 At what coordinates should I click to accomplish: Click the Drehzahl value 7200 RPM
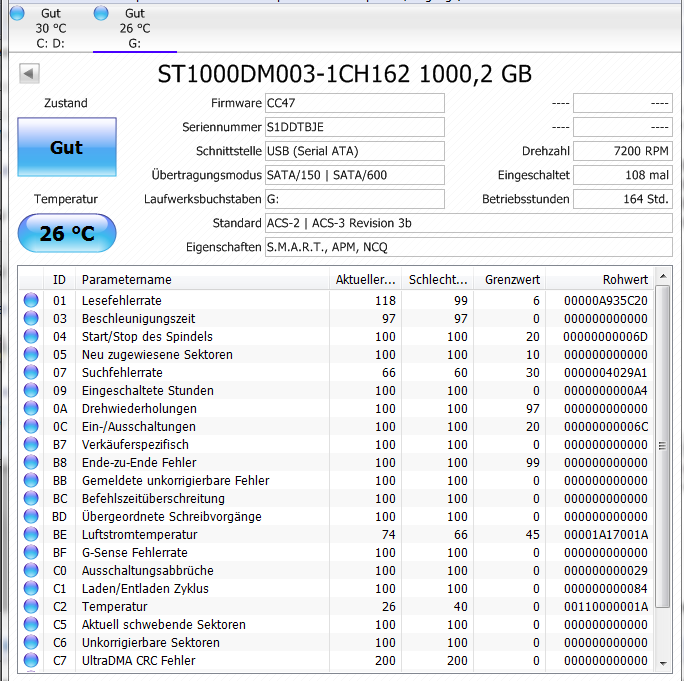[622, 151]
